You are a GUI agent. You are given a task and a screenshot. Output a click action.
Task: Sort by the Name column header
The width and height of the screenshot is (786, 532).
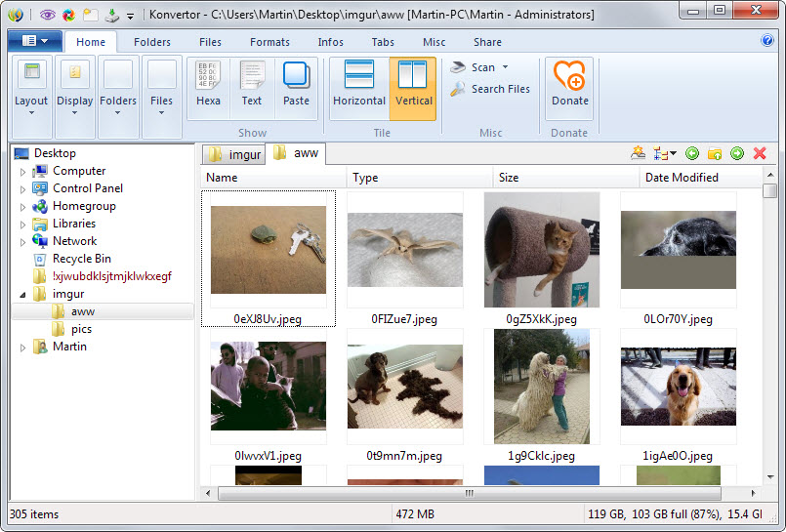coord(273,178)
